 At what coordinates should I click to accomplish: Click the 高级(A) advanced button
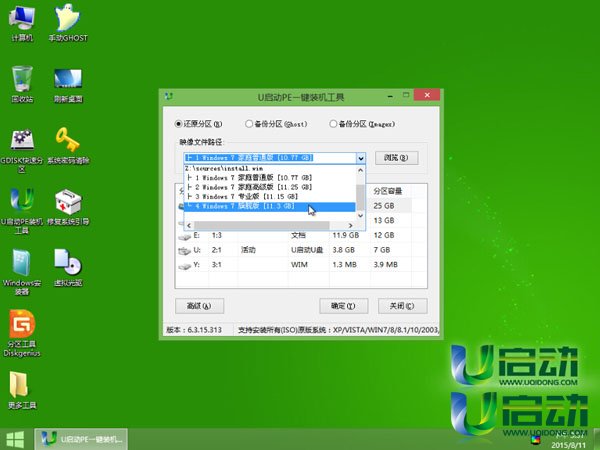(x=199, y=306)
